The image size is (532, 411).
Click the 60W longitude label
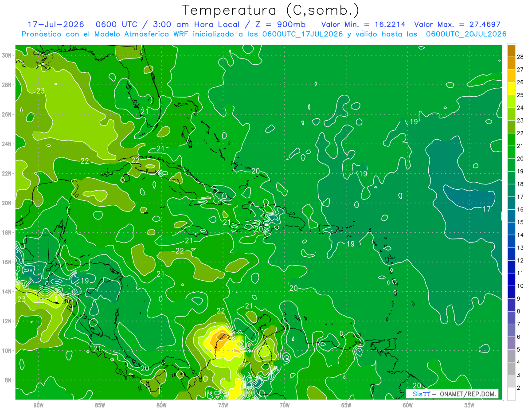pyautogui.click(x=408, y=406)
